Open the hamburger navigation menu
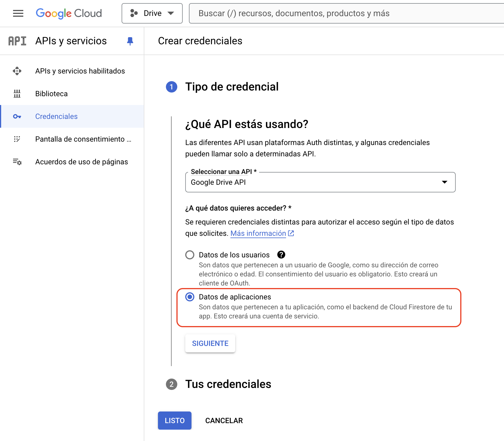Image resolution: width=504 pixels, height=441 pixels. click(x=18, y=13)
